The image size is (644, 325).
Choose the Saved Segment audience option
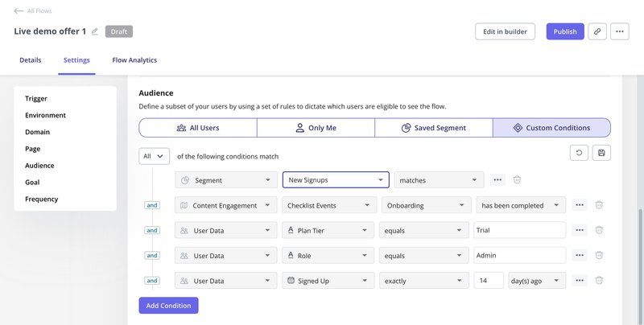point(433,128)
